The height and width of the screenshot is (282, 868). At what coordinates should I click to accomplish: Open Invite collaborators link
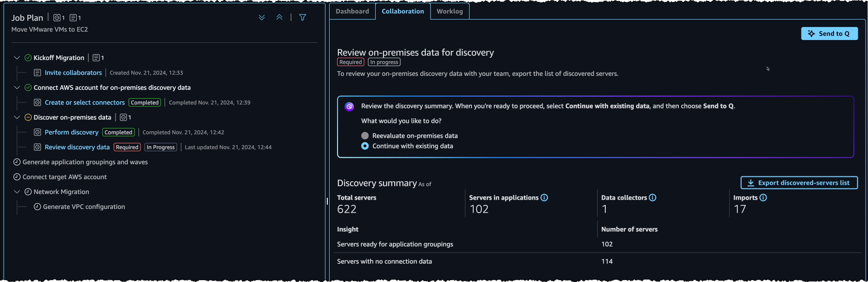[x=73, y=73]
